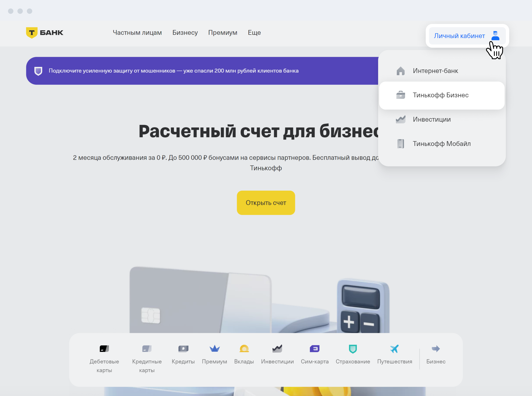The image size is (532, 396).
Task: Open the Бизнесу top menu item
Action: (x=185, y=33)
